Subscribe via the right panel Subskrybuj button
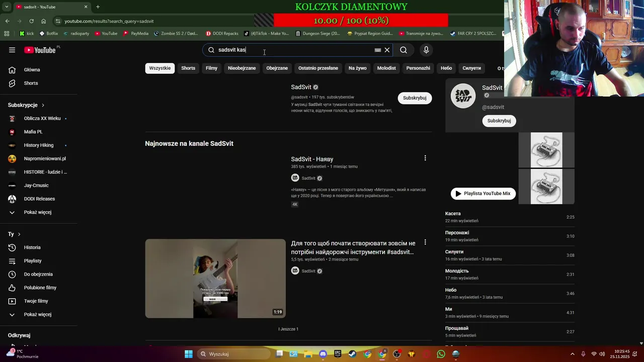 (x=499, y=121)
